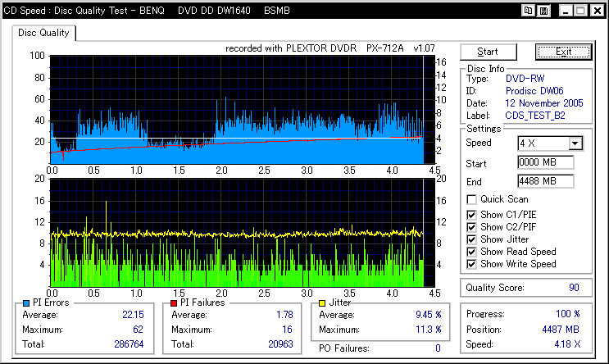Click the End position 4488 MB field
The height and width of the screenshot is (364, 609).
[x=545, y=181]
